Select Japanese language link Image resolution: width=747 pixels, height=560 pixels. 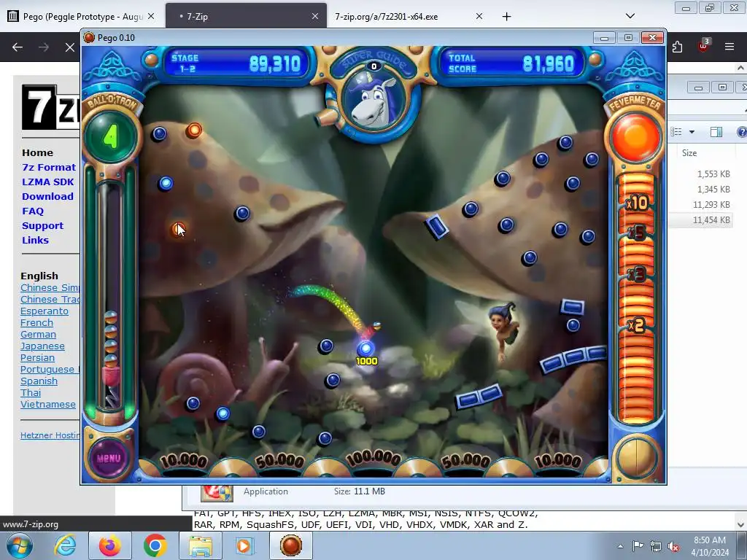click(x=42, y=346)
